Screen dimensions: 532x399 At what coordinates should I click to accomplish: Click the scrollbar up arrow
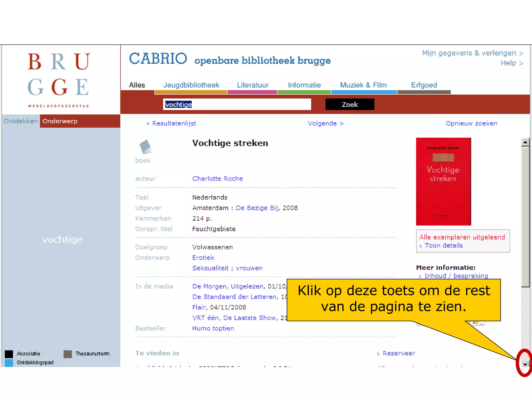pyautogui.click(x=525, y=142)
